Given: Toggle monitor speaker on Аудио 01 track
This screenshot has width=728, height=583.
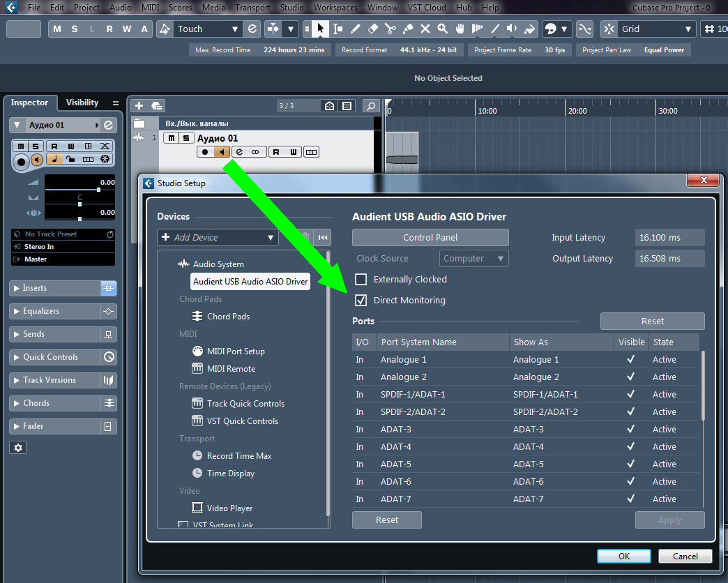Looking at the screenshot, I should (x=222, y=152).
